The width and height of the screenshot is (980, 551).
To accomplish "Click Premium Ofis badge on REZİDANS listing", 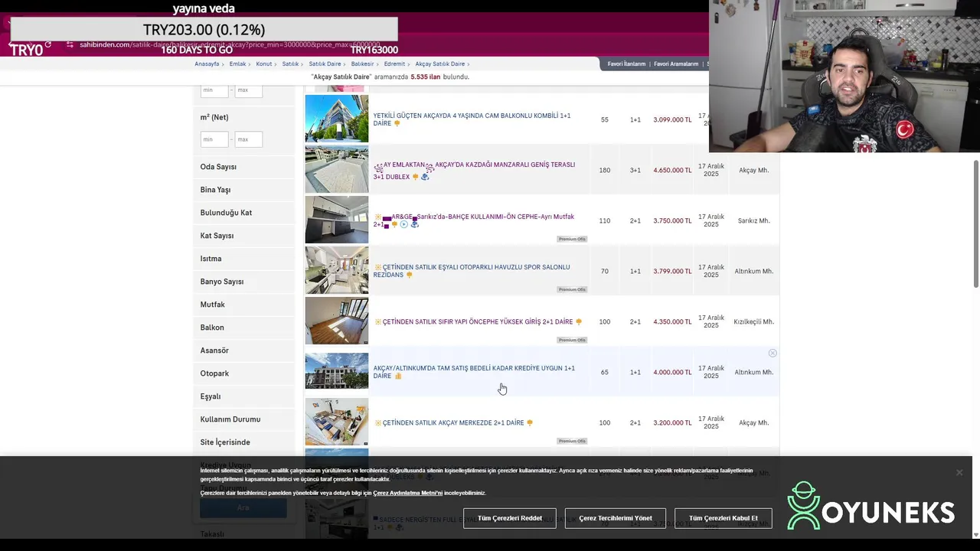I will coord(572,289).
